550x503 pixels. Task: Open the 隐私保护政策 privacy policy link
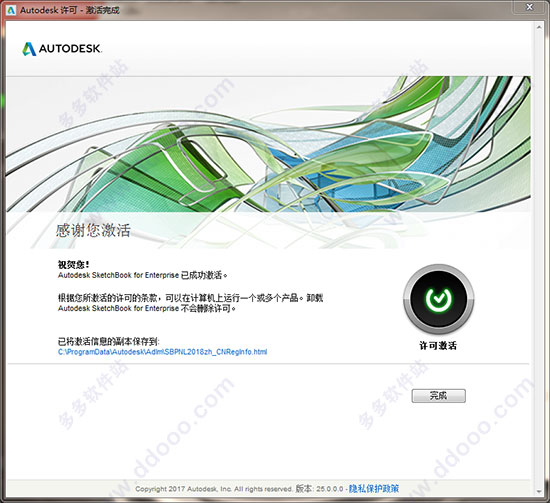(374, 489)
